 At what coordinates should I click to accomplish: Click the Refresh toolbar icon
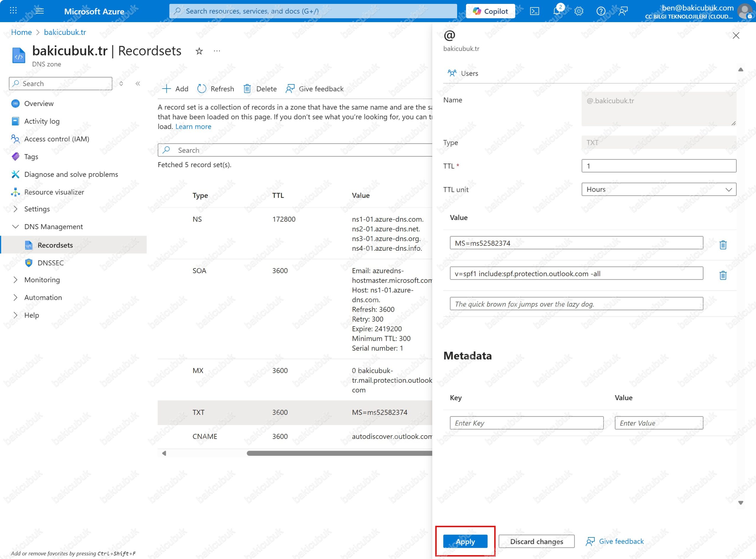[202, 89]
